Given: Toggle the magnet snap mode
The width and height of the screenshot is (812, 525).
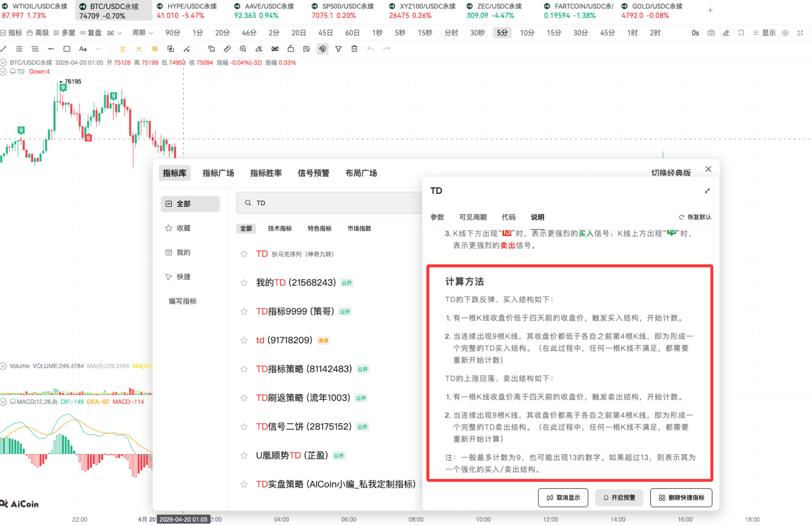Looking at the screenshot, I should [x=322, y=48].
